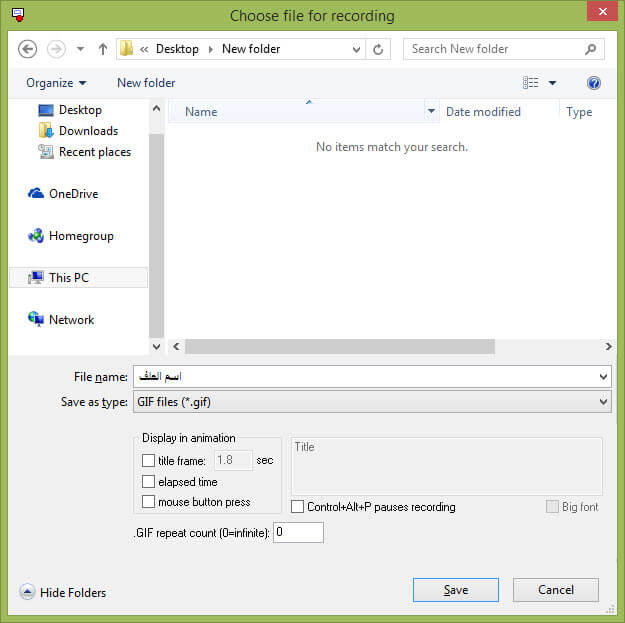
Task: Open OneDrive in the sidebar
Action: coord(63,194)
